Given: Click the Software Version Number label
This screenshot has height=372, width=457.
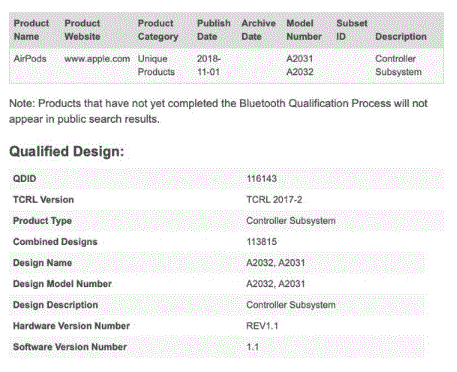Looking at the screenshot, I should [x=70, y=347].
